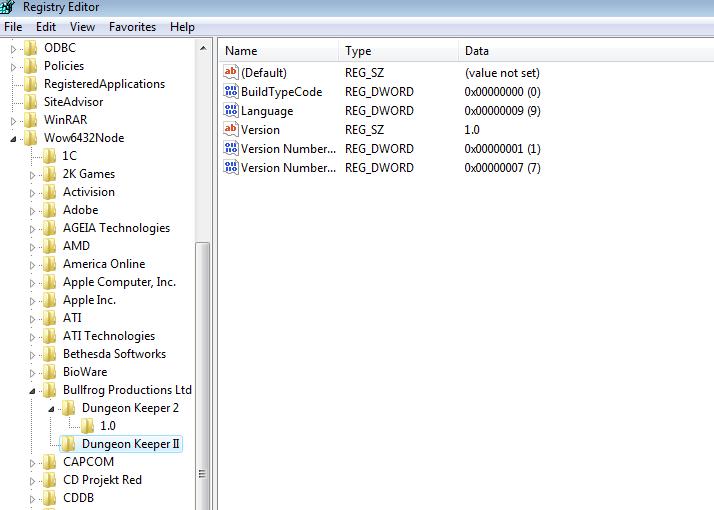714x510 pixels.
Task: Click the Dungeon Keeper II folder icon
Action: pyautogui.click(x=68, y=444)
